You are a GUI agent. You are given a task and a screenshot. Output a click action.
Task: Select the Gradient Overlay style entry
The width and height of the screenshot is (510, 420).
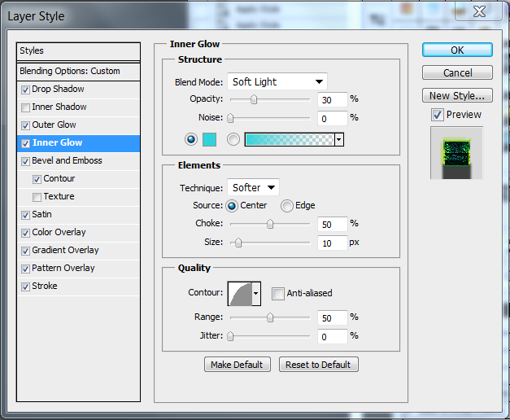(x=78, y=251)
